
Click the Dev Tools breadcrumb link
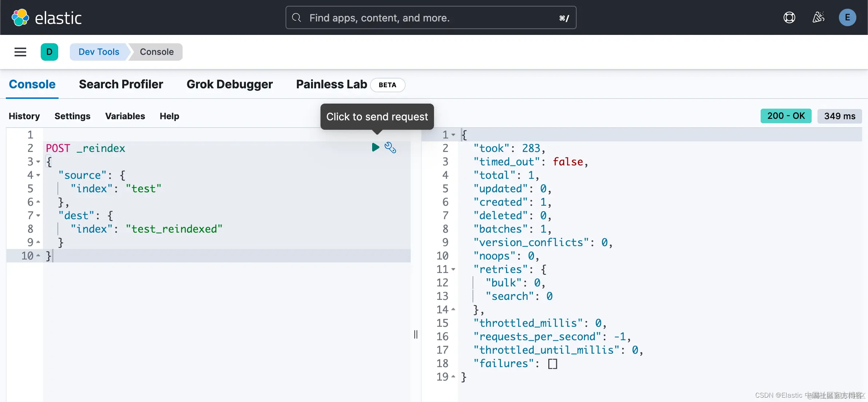point(99,52)
